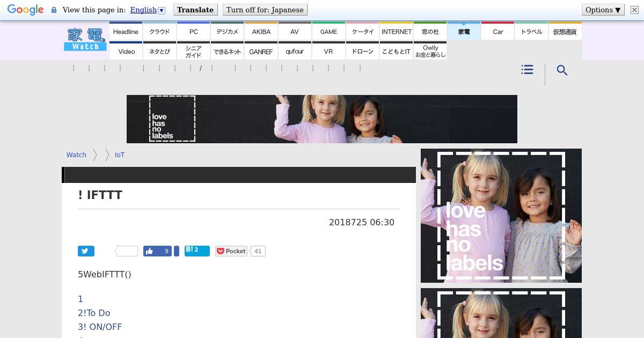Click Turn off for: Japanese button
This screenshot has height=338, width=644.
point(265,10)
